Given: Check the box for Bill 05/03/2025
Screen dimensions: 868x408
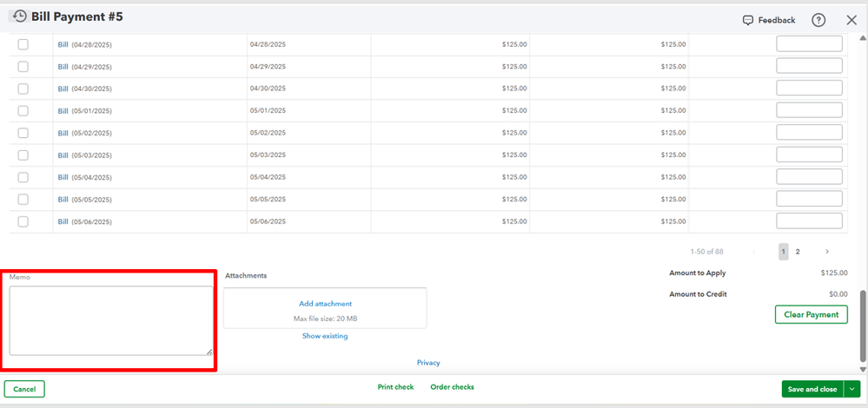Looking at the screenshot, I should point(23,155).
